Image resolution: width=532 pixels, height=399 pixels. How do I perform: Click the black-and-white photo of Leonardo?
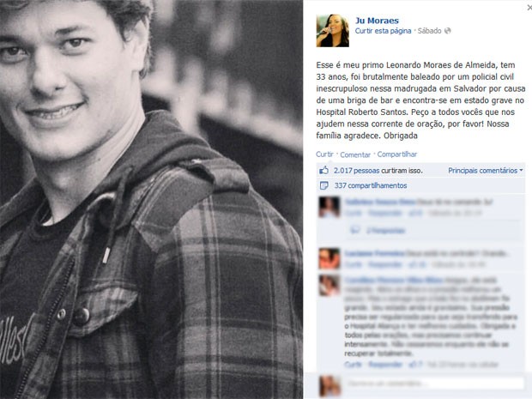[x=151, y=199]
